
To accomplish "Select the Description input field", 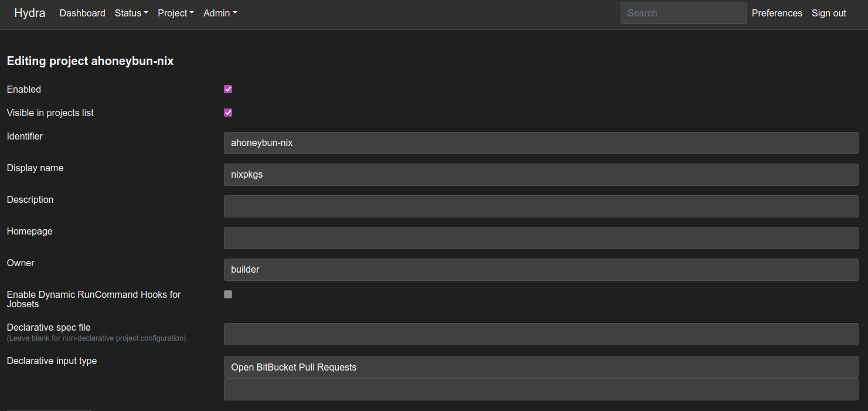I will click(541, 206).
